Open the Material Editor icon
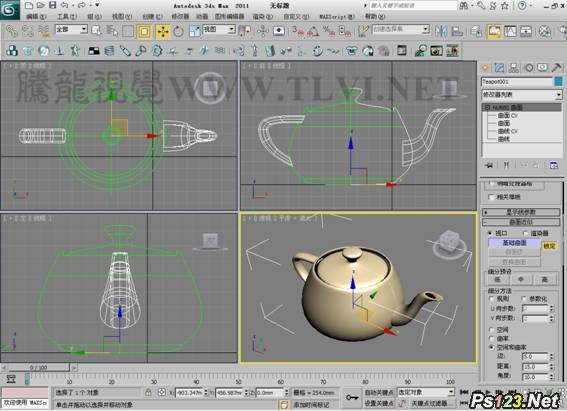 pos(545,31)
